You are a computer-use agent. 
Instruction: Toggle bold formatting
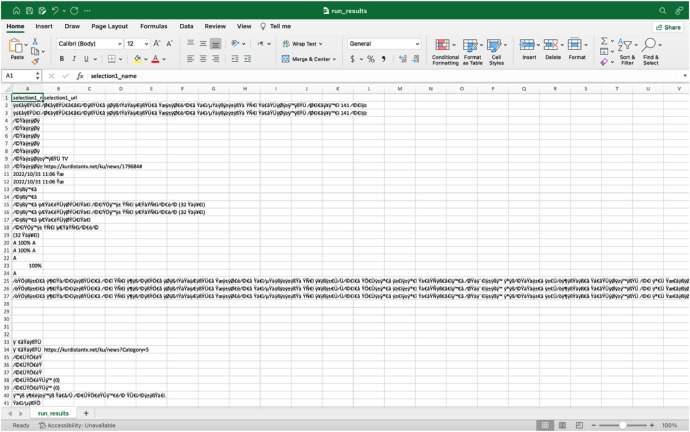tap(62, 59)
